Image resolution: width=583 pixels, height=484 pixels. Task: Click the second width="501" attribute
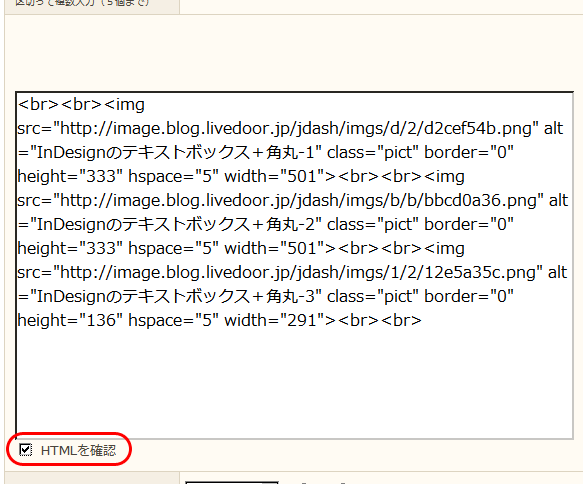point(274,249)
